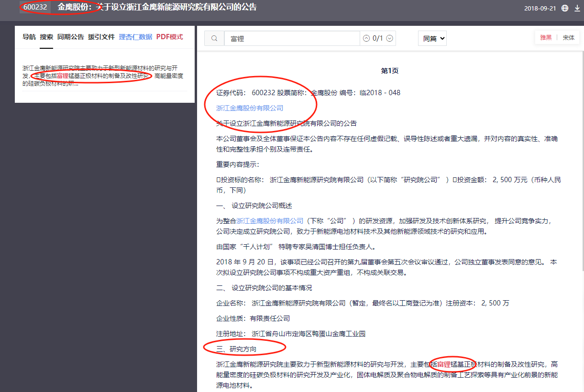Switch font to 雅黑
Screen dimensions: 584x392
[546, 38]
